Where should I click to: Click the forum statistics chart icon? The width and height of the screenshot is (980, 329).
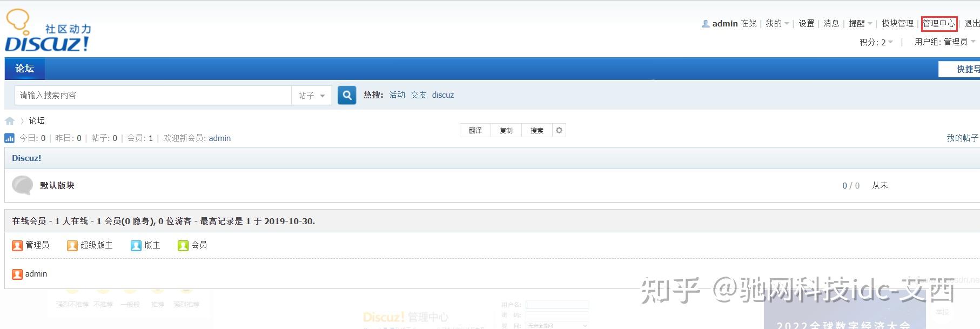[10, 138]
